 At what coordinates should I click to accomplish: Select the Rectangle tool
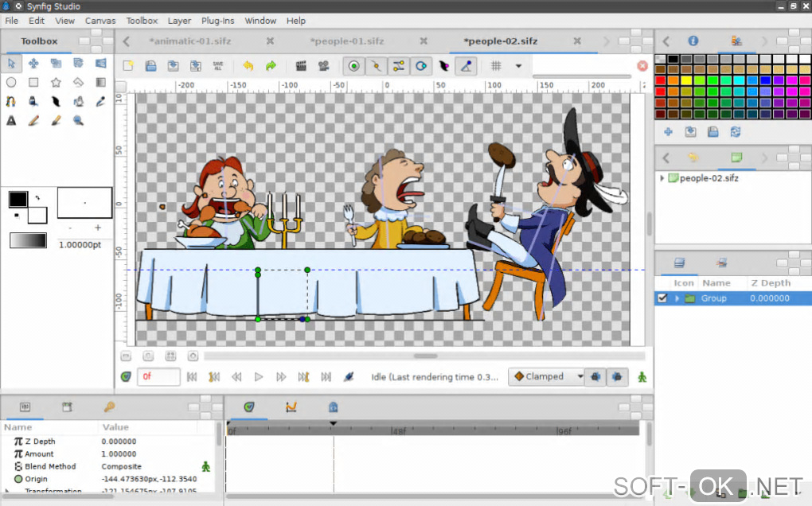coord(33,82)
